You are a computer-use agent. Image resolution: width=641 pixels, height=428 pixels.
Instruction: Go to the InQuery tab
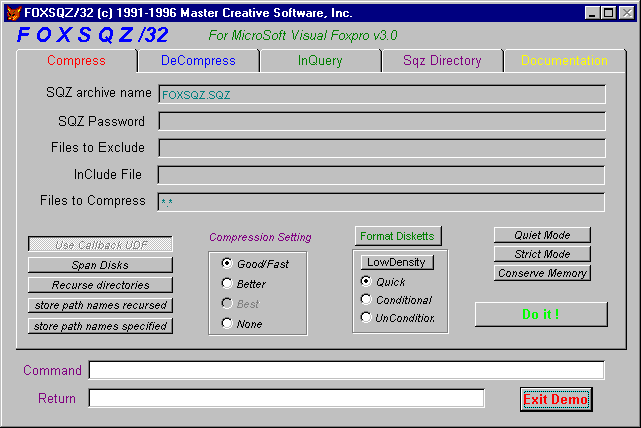(320, 61)
